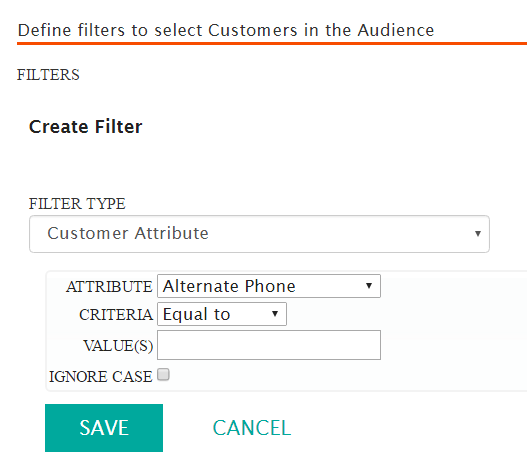The image size is (527, 463).
Task: Click the FILTER TYPE field label
Action: click(77, 204)
